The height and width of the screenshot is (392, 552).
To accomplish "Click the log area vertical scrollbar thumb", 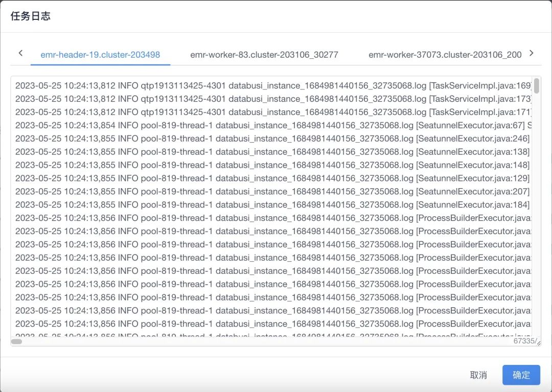I will coord(537,86).
